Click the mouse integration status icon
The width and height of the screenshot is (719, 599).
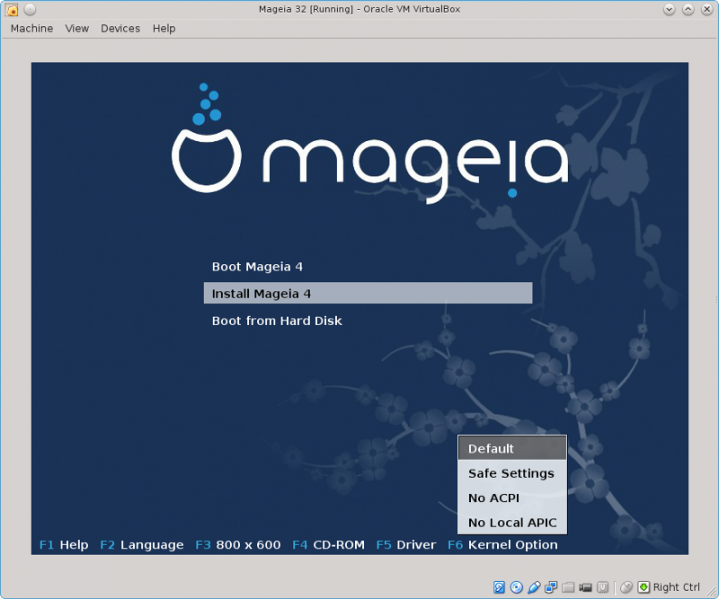[x=626, y=587]
